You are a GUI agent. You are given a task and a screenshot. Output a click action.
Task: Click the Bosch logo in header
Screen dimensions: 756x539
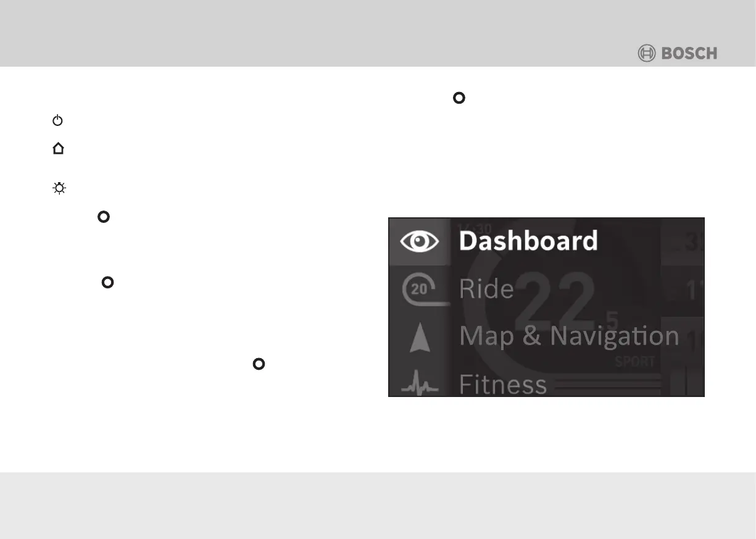[x=677, y=54]
